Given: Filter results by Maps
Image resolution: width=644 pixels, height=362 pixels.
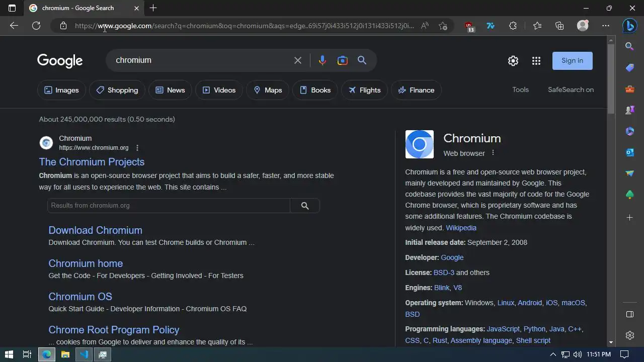Looking at the screenshot, I should pos(268,90).
